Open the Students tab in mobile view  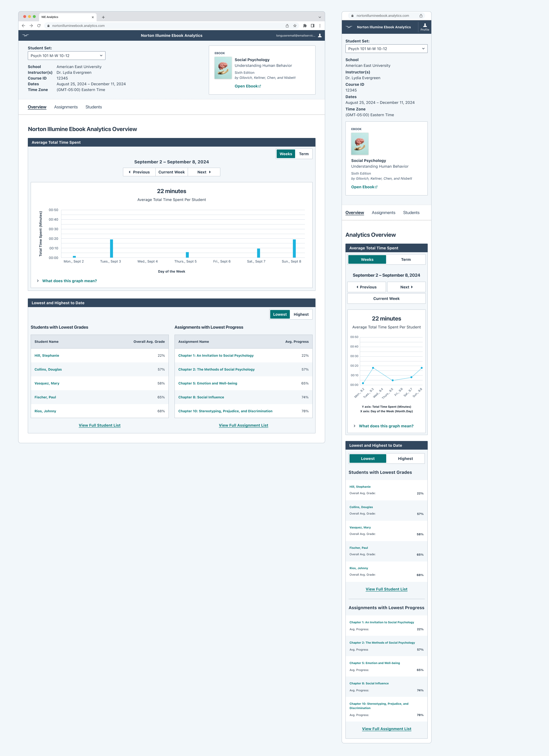click(x=411, y=213)
